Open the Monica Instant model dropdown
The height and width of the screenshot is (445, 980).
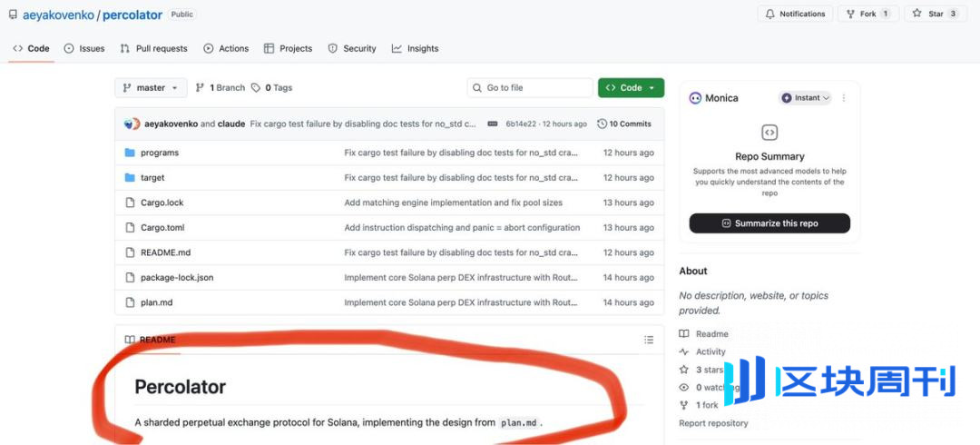[x=806, y=98]
